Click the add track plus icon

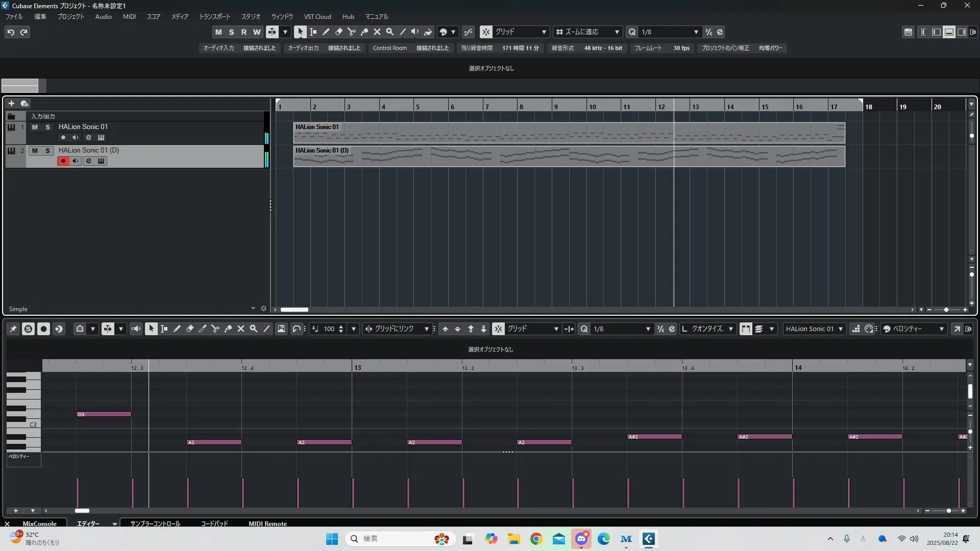11,104
